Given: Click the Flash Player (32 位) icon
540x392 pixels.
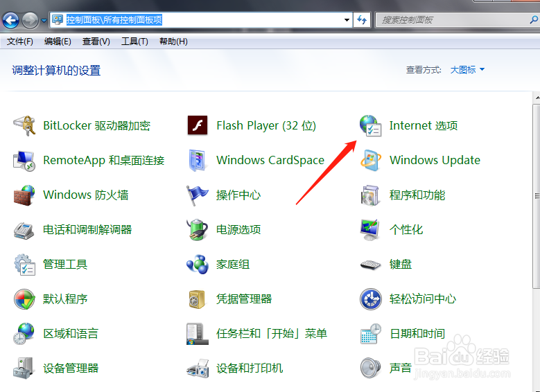Looking at the screenshot, I should point(198,125).
